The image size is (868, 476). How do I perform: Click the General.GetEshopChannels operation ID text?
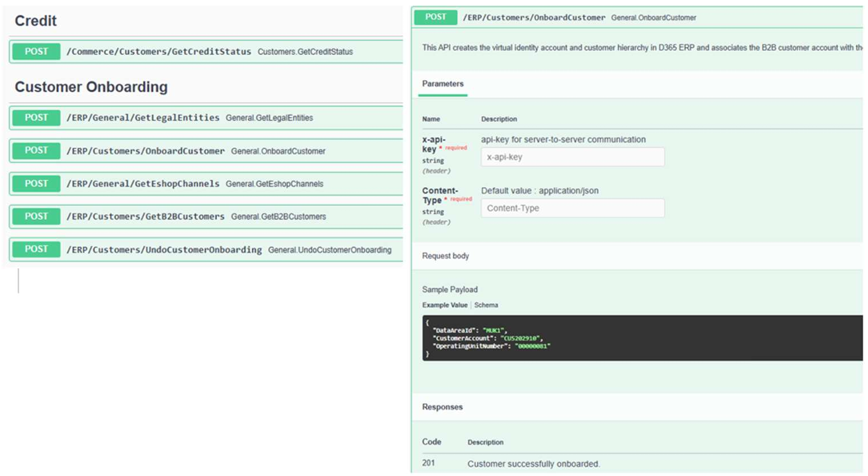275,184
